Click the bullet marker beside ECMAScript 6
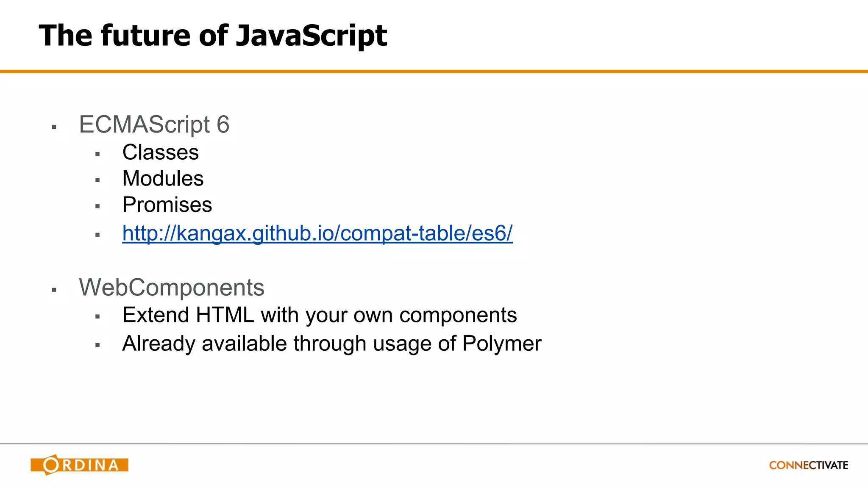Image resolution: width=868 pixels, height=488 pixels. click(x=54, y=127)
